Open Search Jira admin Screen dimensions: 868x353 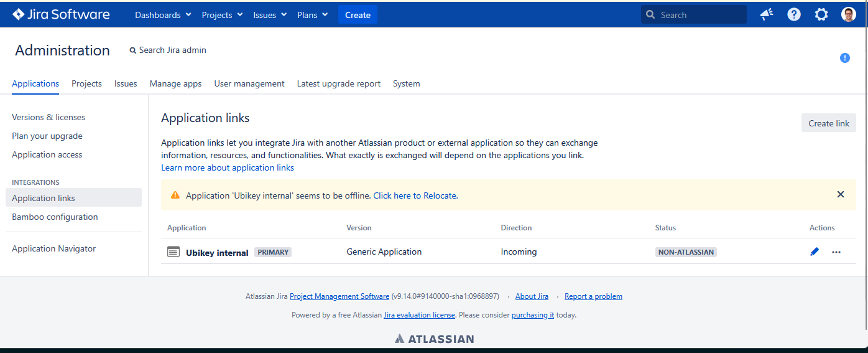168,50
